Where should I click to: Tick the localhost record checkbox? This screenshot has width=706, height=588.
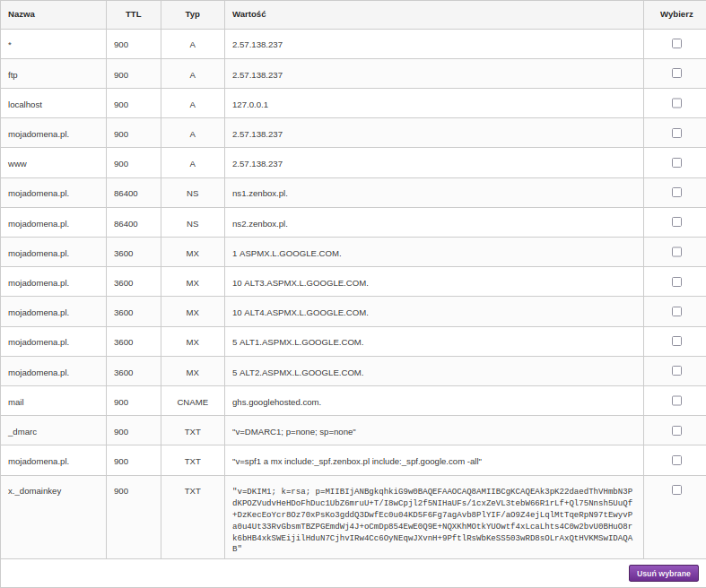(676, 103)
